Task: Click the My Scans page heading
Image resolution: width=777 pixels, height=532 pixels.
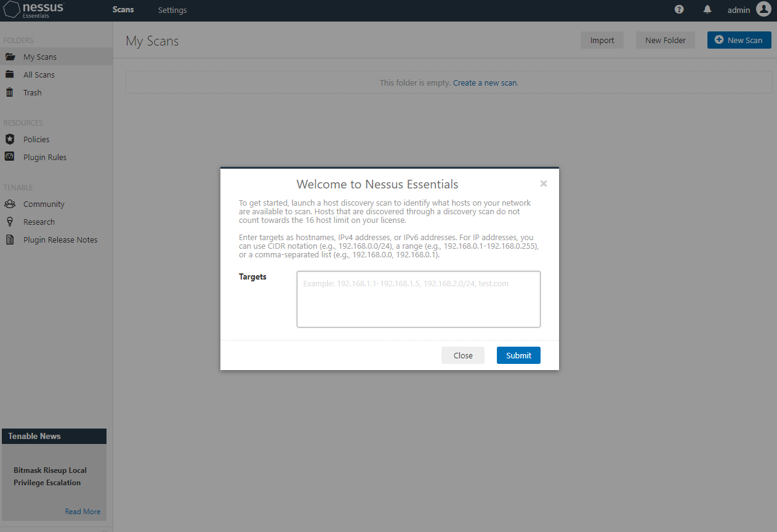Action: 152,41
